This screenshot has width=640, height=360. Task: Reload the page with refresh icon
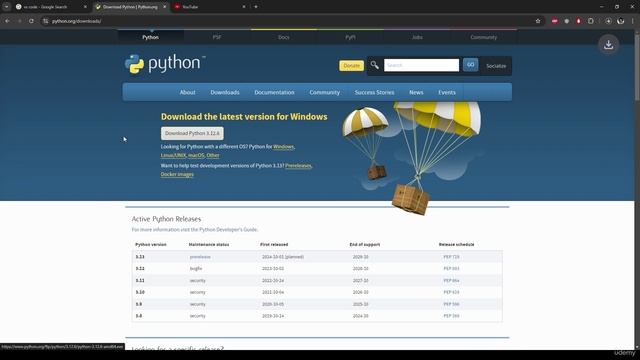pos(31,21)
